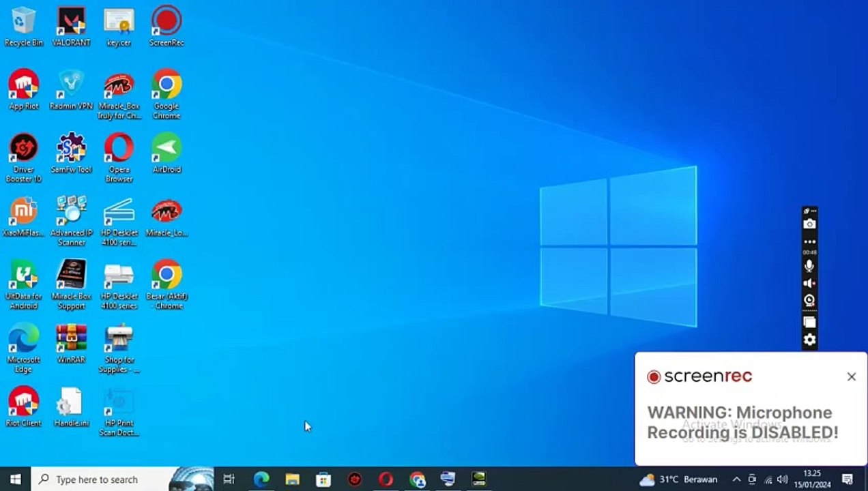Select the Miracle_Box Truly desktop icon
This screenshot has height=491, width=868.
[x=119, y=95]
